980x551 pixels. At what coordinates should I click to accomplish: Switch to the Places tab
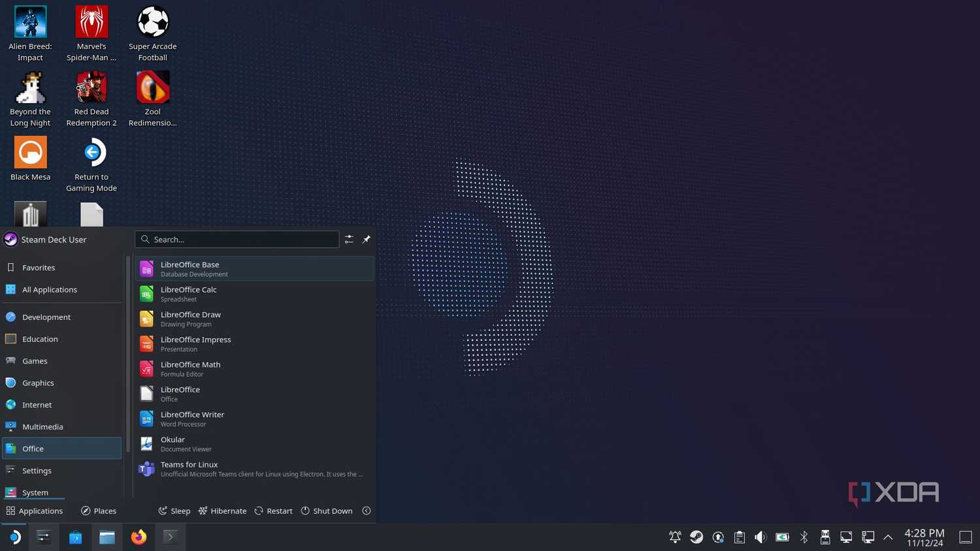click(99, 511)
